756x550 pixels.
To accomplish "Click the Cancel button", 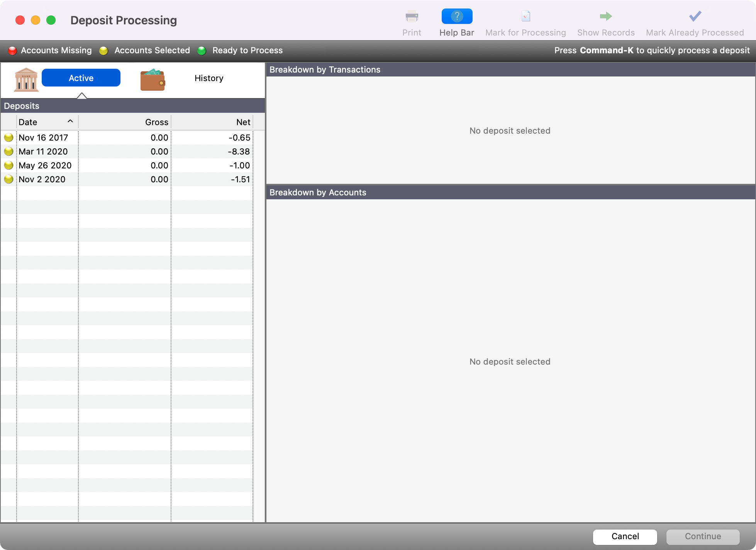I will (625, 536).
